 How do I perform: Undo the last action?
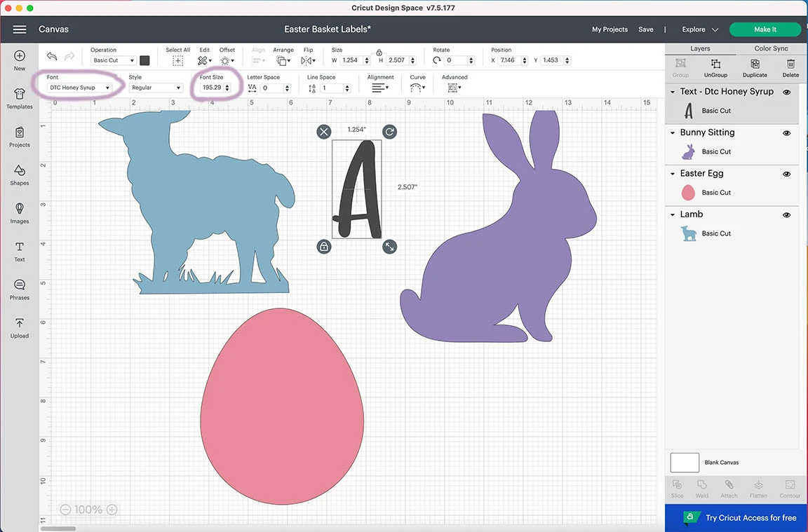(51, 56)
